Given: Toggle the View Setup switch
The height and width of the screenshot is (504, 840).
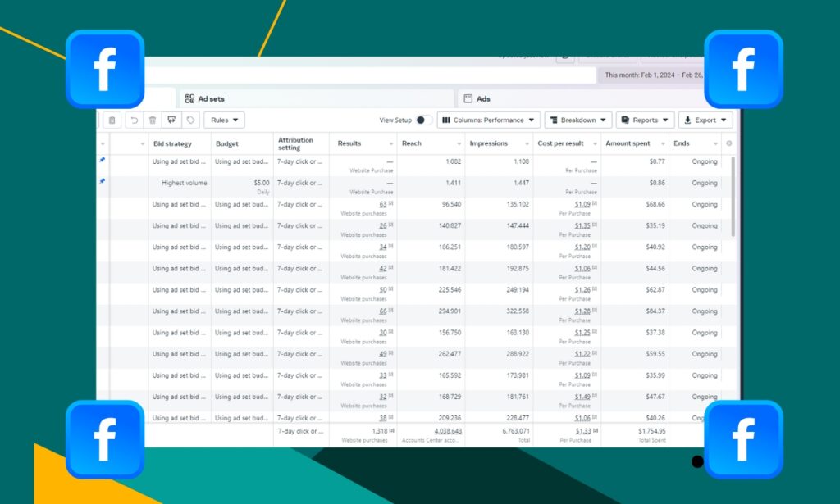Looking at the screenshot, I should coord(423,120).
